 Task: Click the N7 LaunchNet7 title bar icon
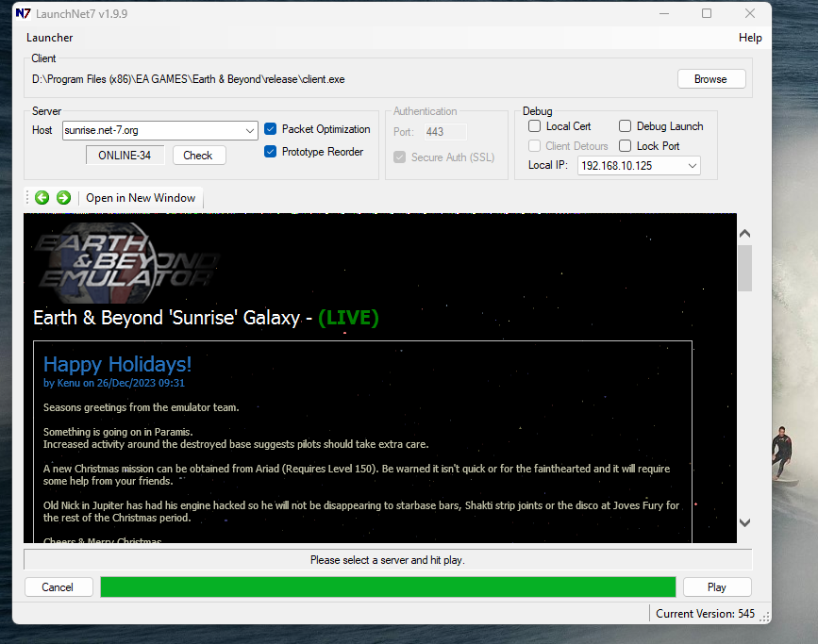(23, 13)
